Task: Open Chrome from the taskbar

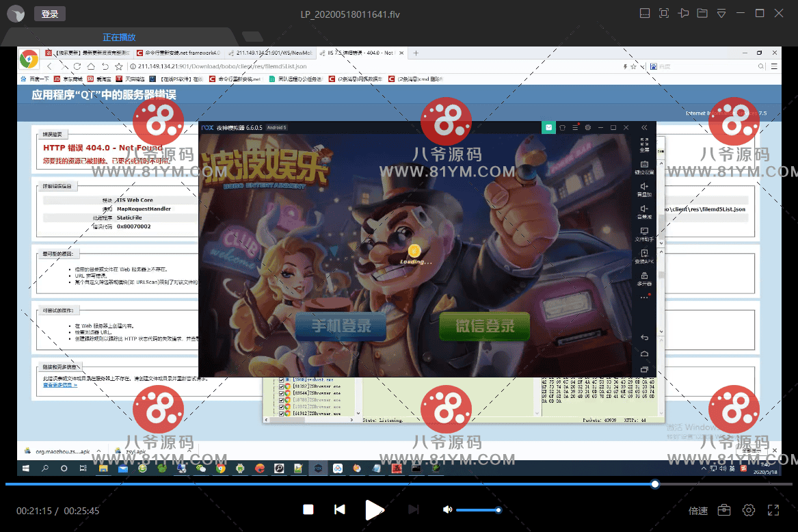Action: (x=221, y=468)
